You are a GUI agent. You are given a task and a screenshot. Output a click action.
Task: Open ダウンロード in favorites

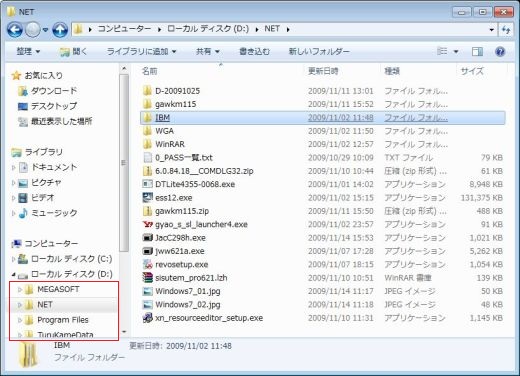pos(54,91)
